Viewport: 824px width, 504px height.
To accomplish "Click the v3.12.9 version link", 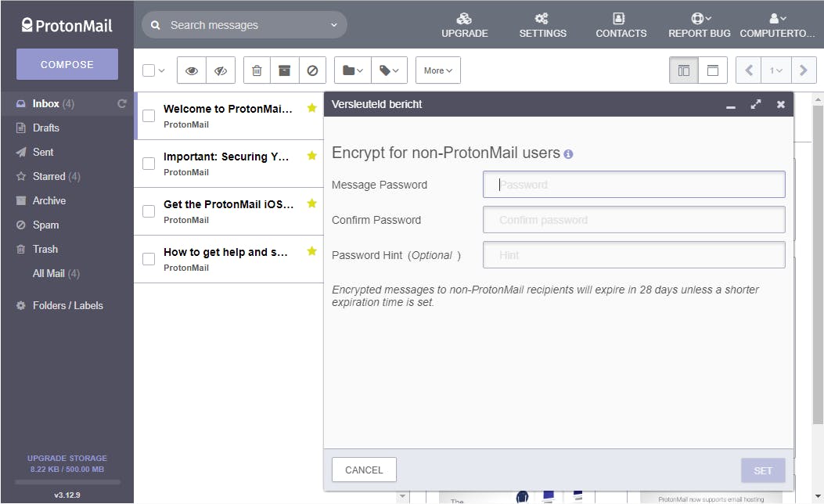I will coord(67,495).
